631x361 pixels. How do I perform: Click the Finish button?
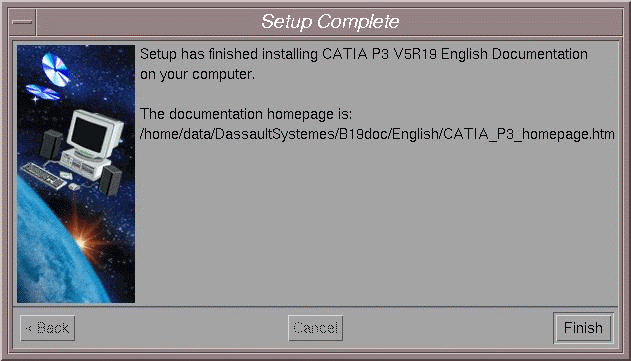583,328
